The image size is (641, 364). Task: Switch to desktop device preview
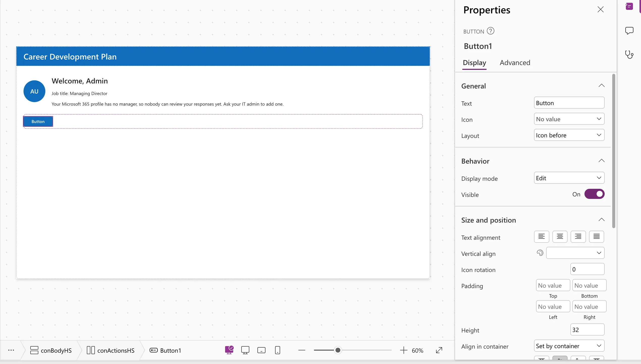[x=245, y=350]
